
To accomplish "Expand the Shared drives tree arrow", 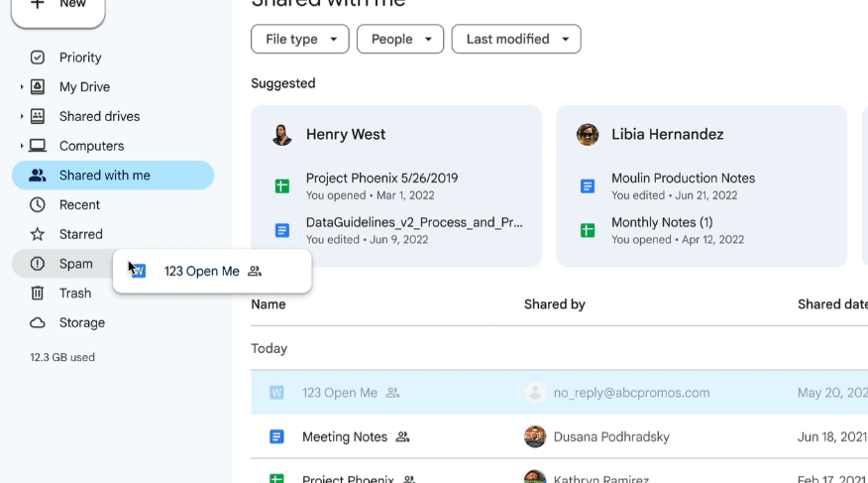I will coord(22,117).
